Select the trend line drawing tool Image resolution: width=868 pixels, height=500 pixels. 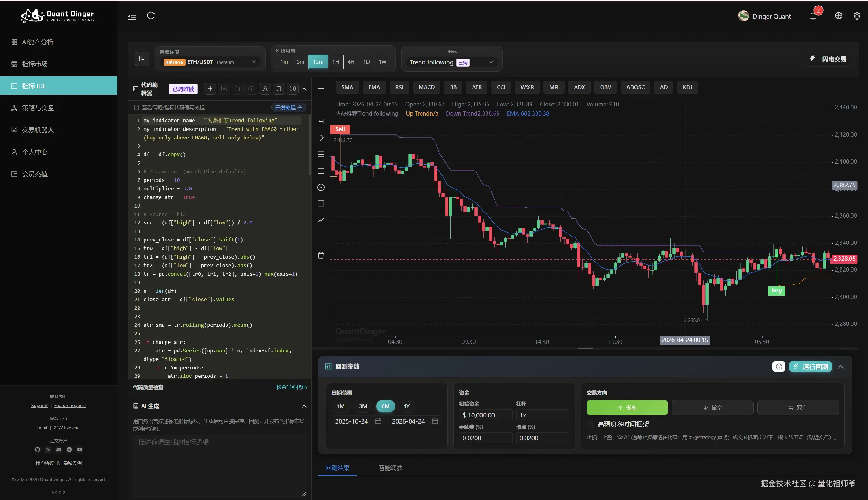321,220
